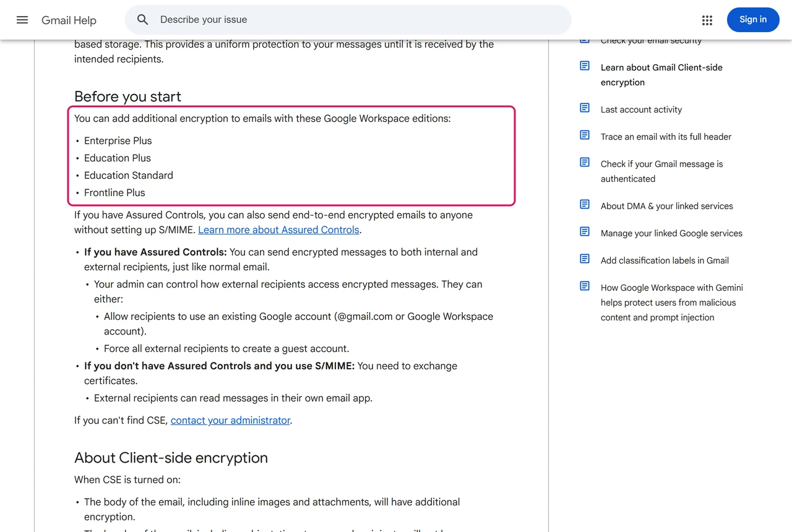Image resolution: width=792 pixels, height=532 pixels.
Task: Open Check if your Gmail message is authenticated
Action: [x=662, y=171]
